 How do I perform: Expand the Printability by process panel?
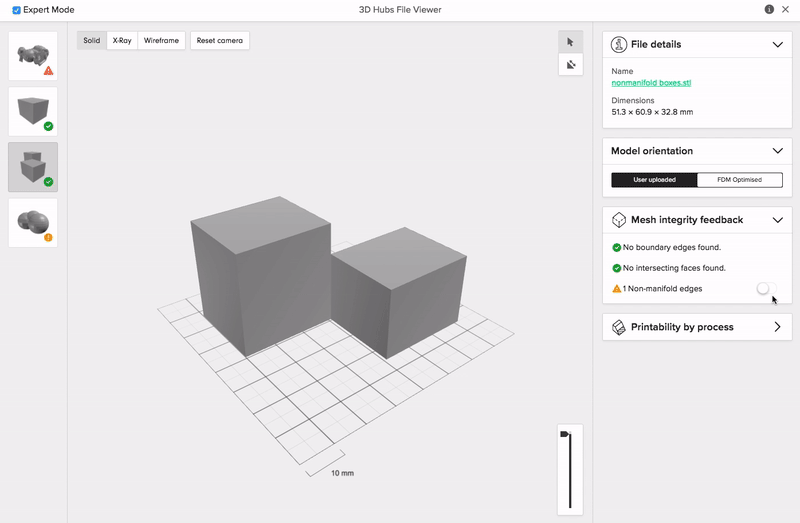coord(777,327)
